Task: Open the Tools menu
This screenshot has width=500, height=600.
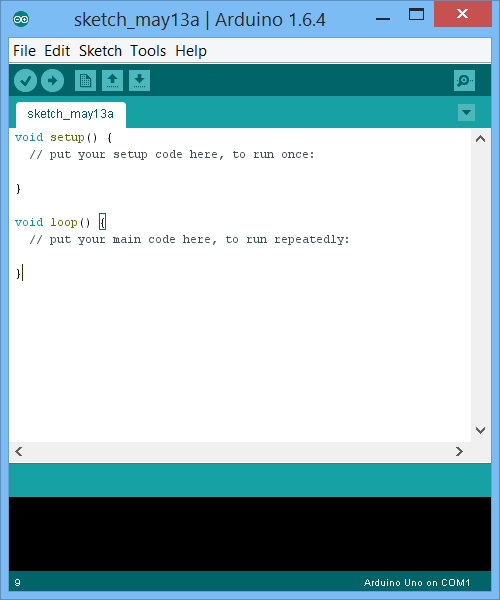Action: pyautogui.click(x=148, y=51)
